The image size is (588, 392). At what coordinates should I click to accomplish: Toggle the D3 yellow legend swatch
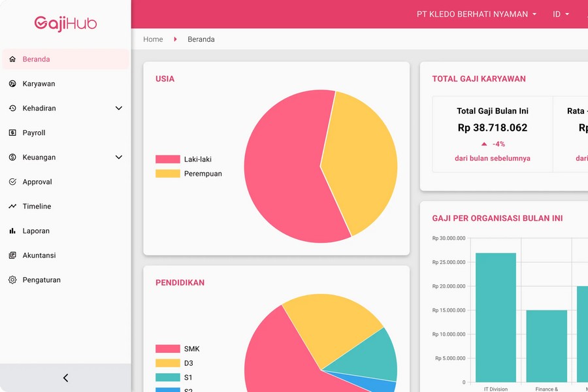(168, 363)
